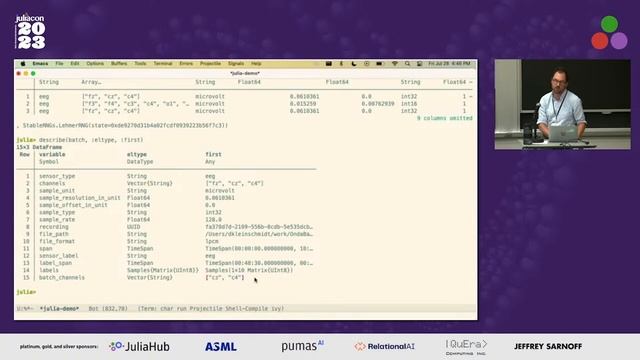Click the label_span variable name
This screenshot has width=640, height=360.
[x=55, y=263]
